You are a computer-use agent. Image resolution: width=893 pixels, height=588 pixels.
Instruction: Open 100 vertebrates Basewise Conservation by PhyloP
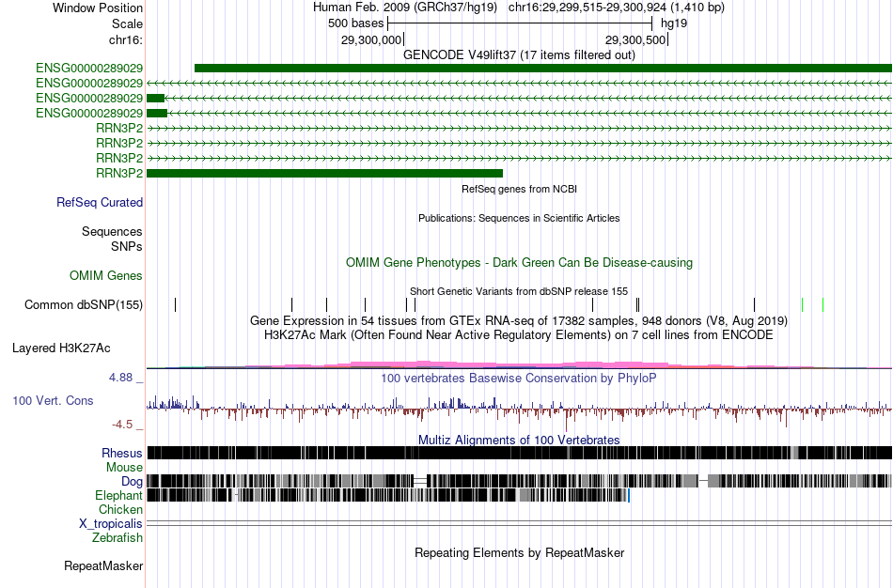[519, 378]
